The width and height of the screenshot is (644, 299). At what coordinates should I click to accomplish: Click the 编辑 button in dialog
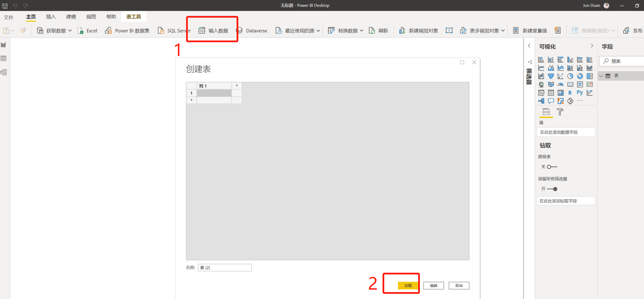tap(434, 286)
